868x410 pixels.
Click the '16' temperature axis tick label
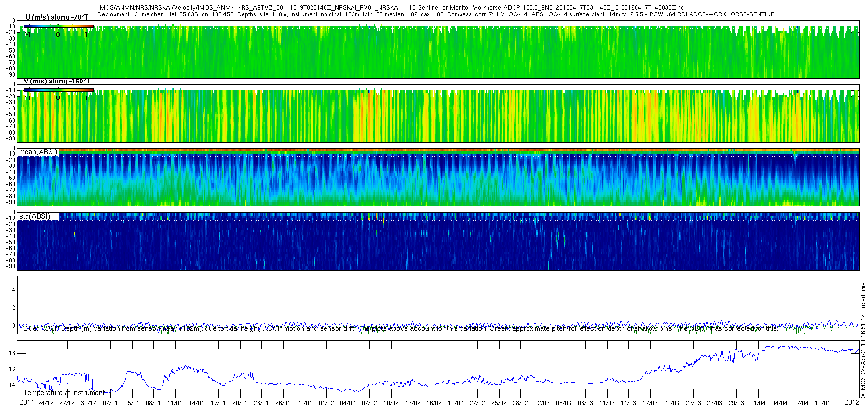click(x=12, y=369)
